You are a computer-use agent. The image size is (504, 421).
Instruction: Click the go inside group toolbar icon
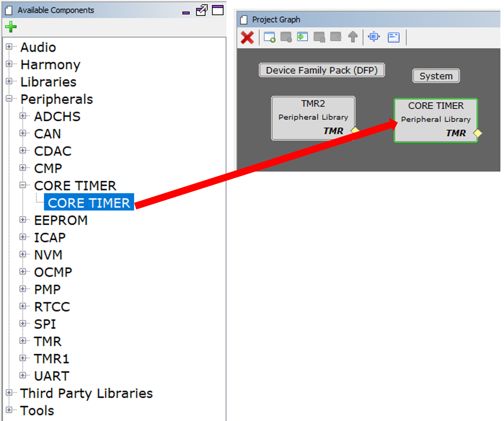tap(302, 37)
